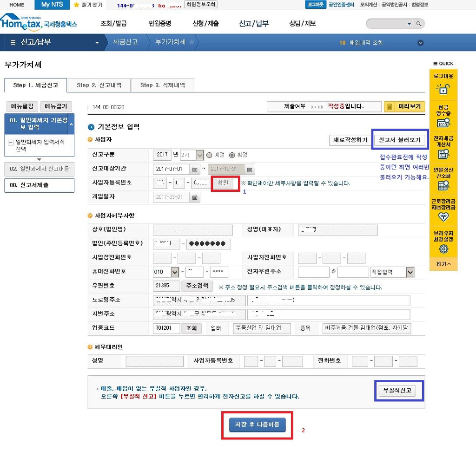This screenshot has width=476, height=451.
Task: Click 저장 후 다음이동 button
Action: tap(257, 425)
